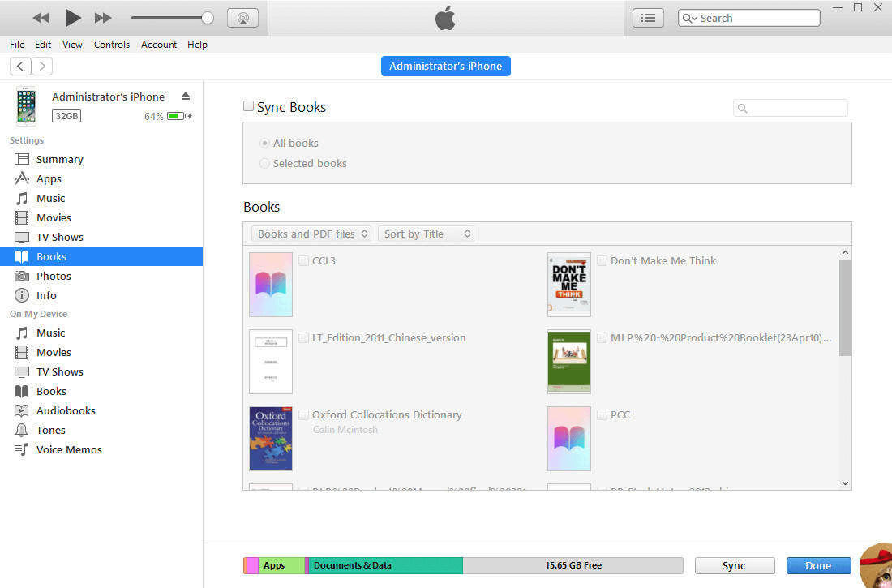The height and width of the screenshot is (588, 892).
Task: Click the Play button in playback controls
Action: (72, 17)
